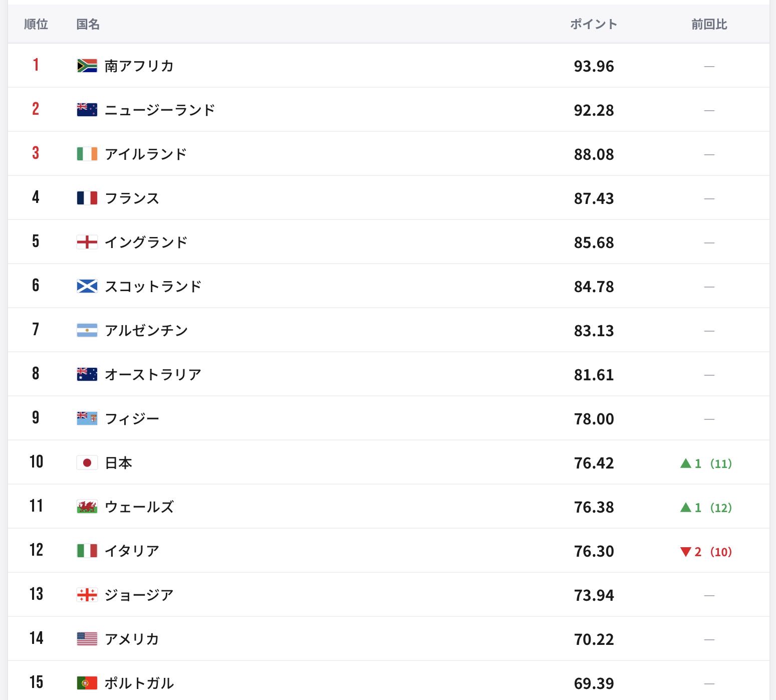Click the Scotland saltire flag icon

(x=87, y=286)
